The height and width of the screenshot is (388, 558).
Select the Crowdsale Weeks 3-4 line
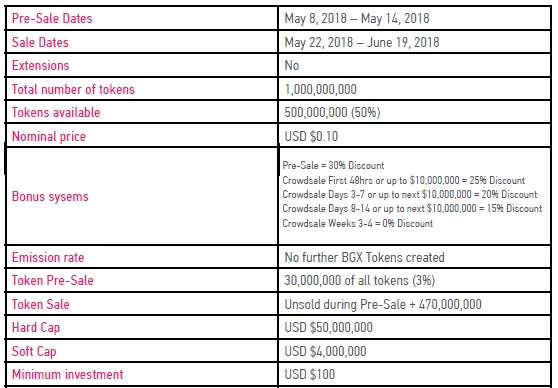(358, 224)
